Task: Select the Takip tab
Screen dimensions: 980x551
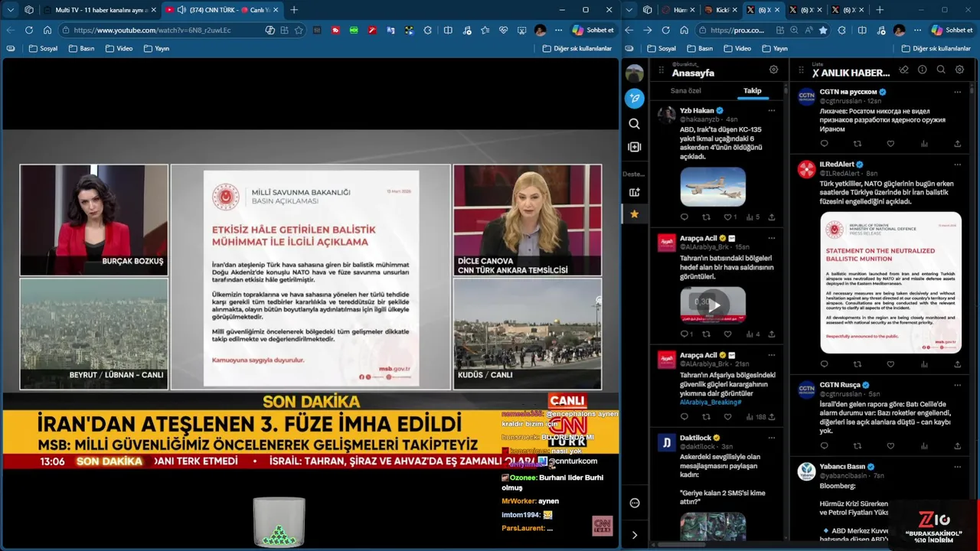Action: click(753, 90)
